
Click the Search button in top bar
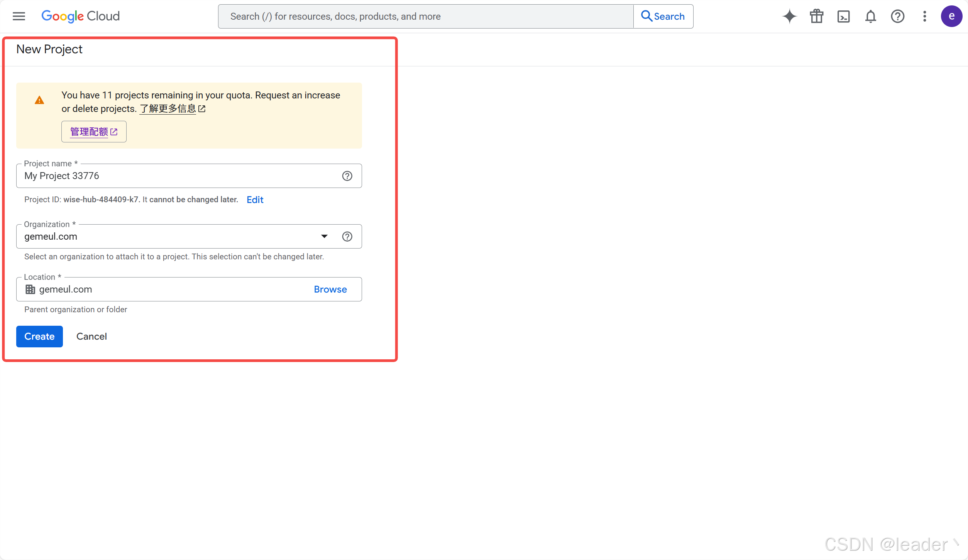point(663,16)
